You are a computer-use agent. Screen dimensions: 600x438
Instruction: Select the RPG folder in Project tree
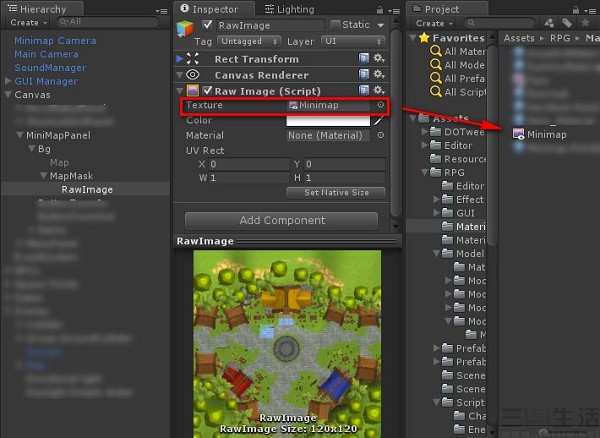(447, 173)
